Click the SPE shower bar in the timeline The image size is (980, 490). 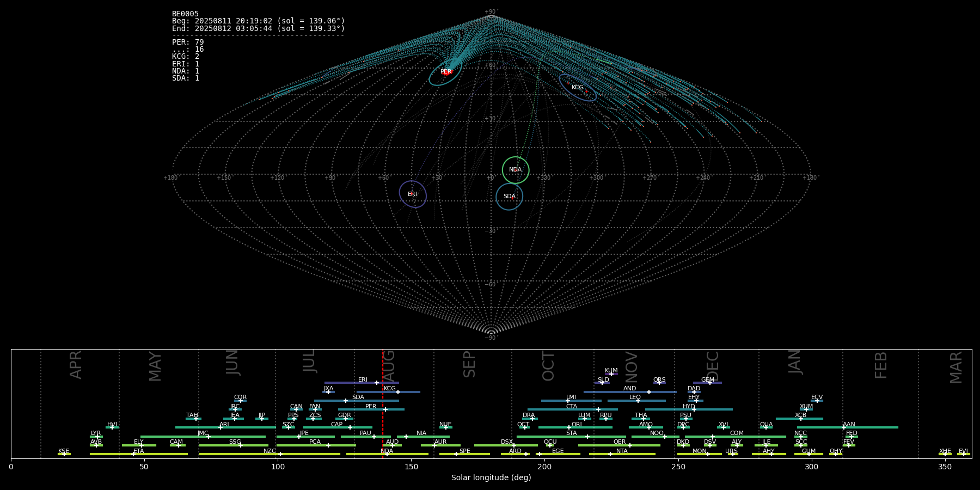click(x=464, y=454)
